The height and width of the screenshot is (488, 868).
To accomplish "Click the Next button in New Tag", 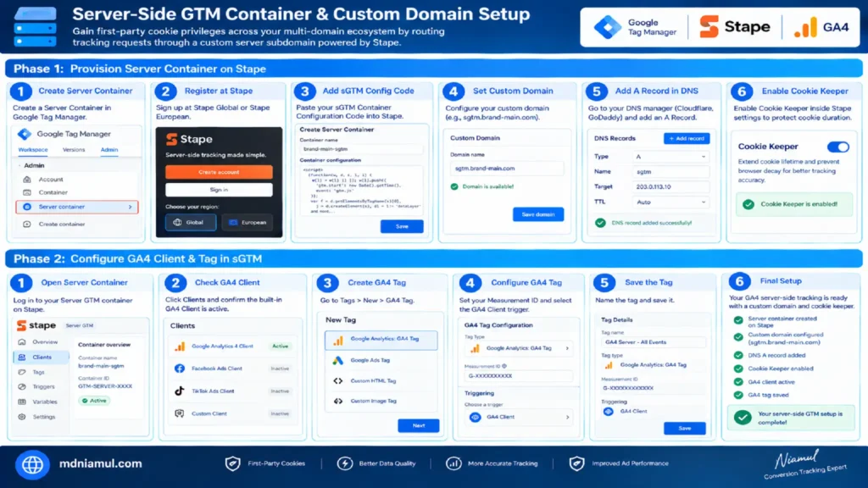I will point(419,425).
